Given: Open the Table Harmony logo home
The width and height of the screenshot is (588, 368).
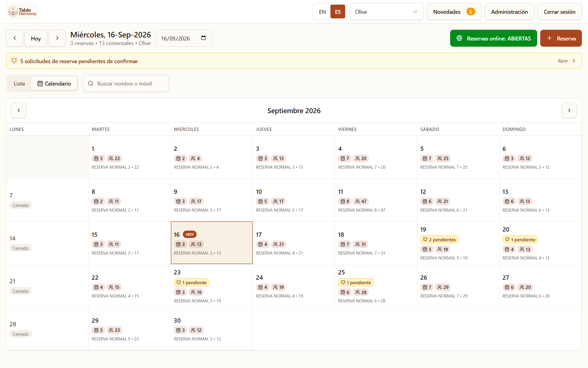Looking at the screenshot, I should 22,12.
